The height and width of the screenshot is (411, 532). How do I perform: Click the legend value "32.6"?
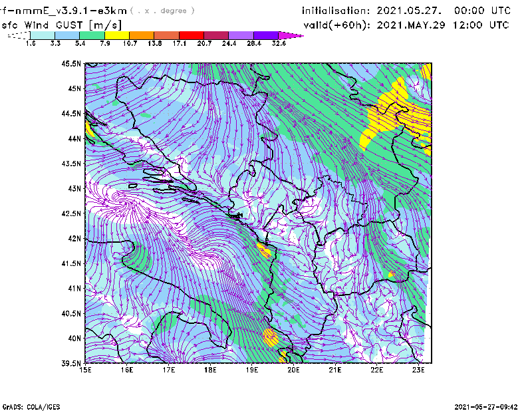[x=279, y=43]
